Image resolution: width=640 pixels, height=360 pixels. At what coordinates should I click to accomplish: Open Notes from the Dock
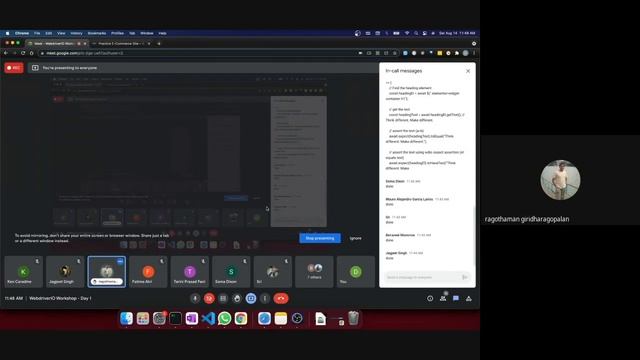[280, 318]
